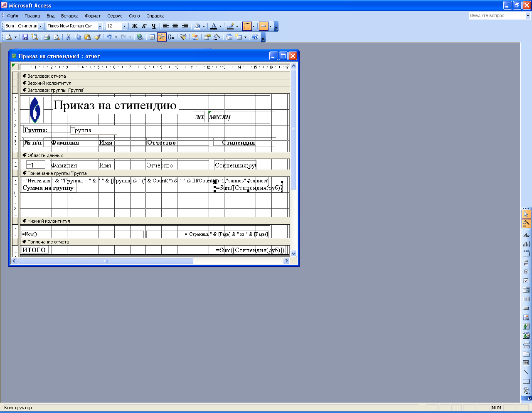Insert a hyperlink with the globe icon

tap(140, 37)
